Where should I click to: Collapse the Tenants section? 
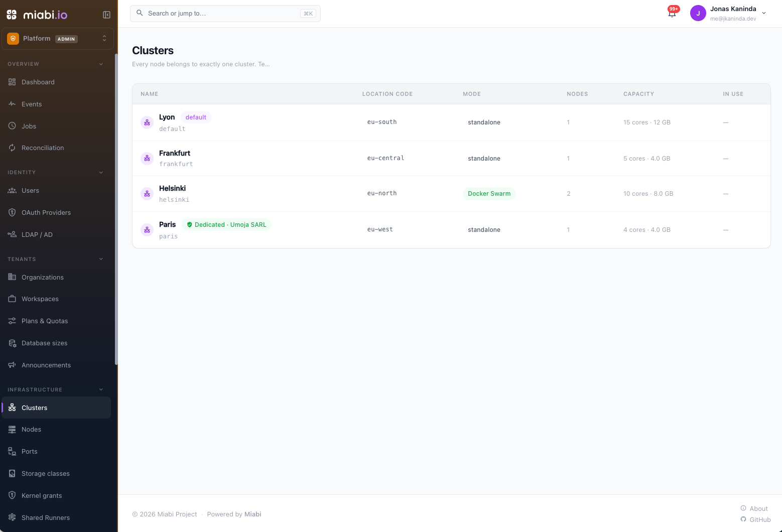(x=101, y=259)
